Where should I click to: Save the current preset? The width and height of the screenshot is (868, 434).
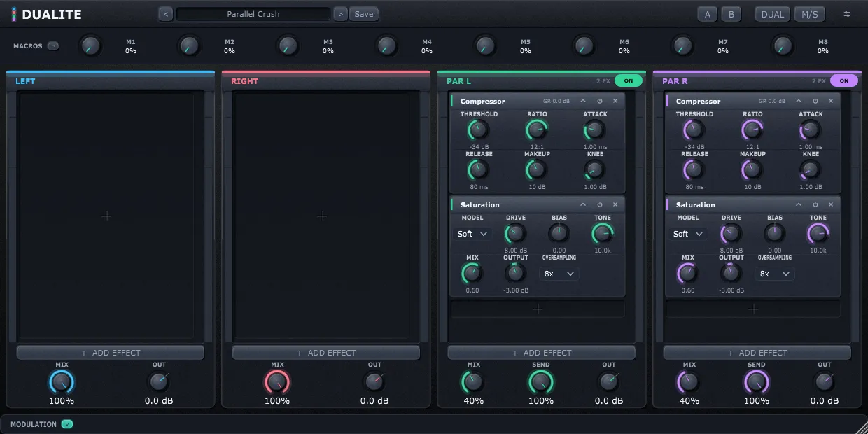(x=364, y=14)
